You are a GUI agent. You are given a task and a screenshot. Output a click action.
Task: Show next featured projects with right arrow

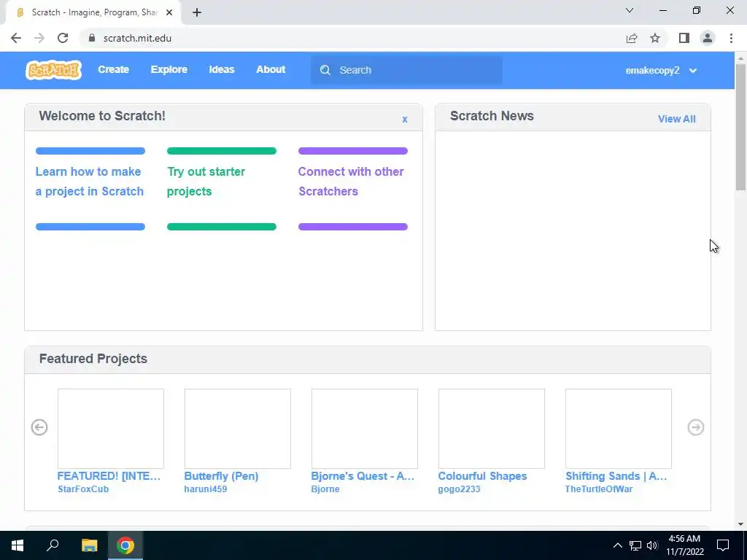tap(695, 427)
